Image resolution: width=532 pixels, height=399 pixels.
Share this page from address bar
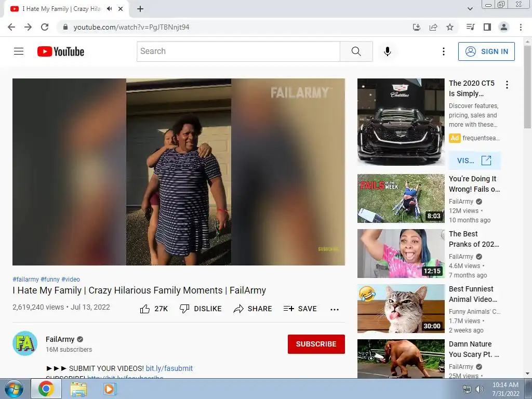(433, 27)
